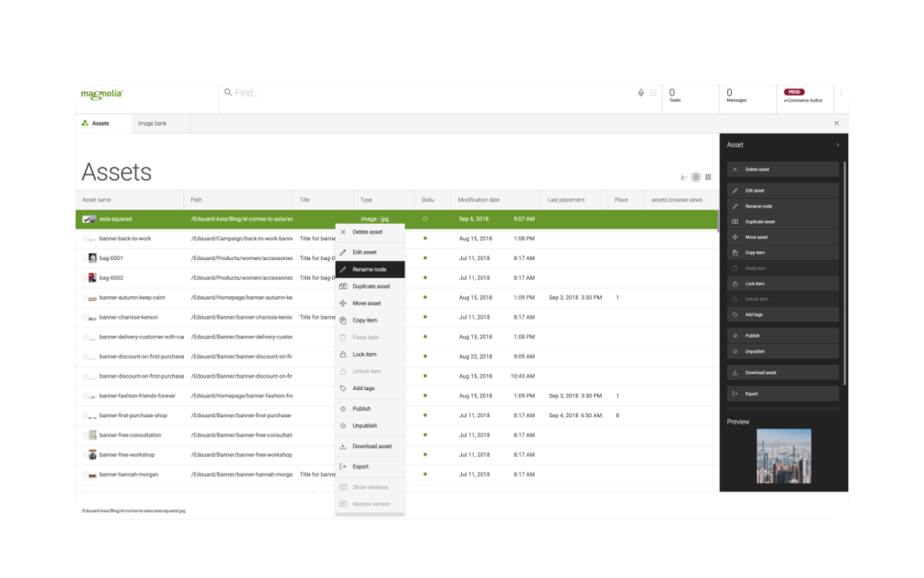Switch to list view icon
The image size is (924, 578).
pos(696,177)
